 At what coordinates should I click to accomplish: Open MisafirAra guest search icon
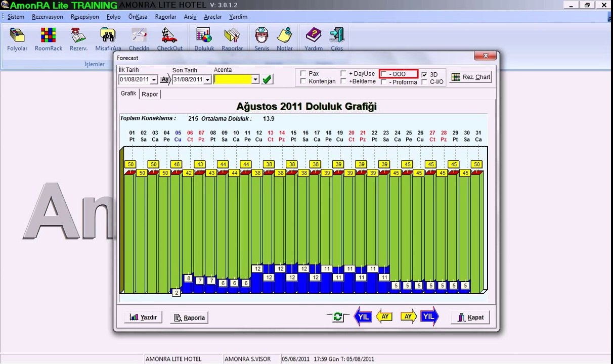pyautogui.click(x=108, y=39)
